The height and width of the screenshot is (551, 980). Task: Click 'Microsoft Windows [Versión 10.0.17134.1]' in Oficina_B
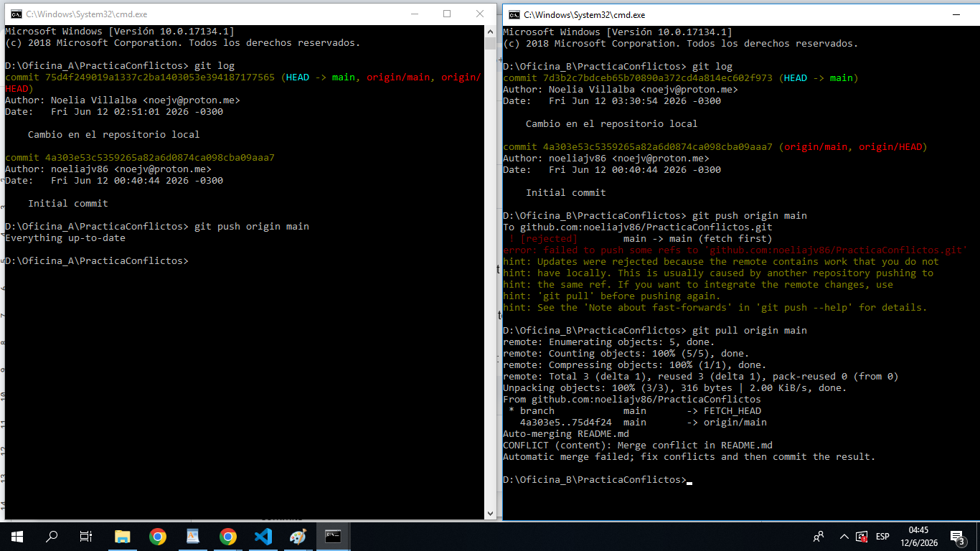coord(618,32)
